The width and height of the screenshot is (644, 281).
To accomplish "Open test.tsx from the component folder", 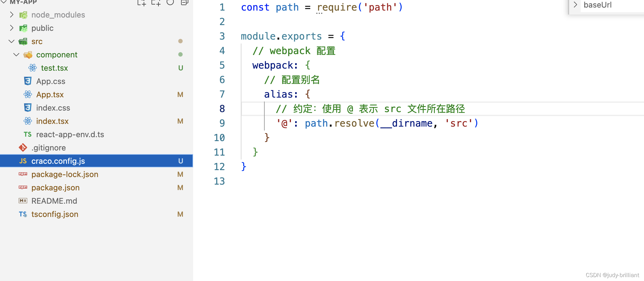I will tap(55, 68).
